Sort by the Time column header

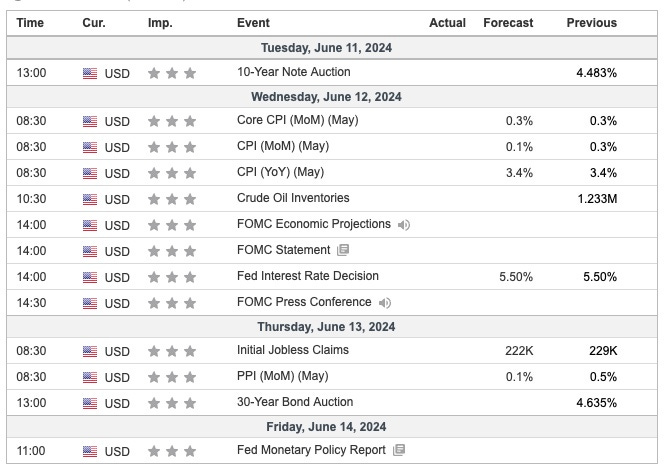pos(30,23)
